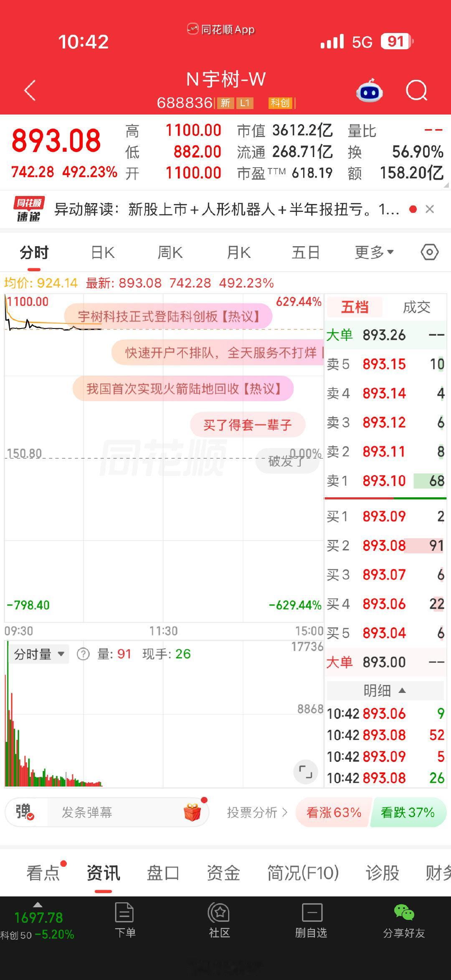Open the 同花顺App header link
Image resolution: width=451 pixels, height=980 pixels.
221,30
